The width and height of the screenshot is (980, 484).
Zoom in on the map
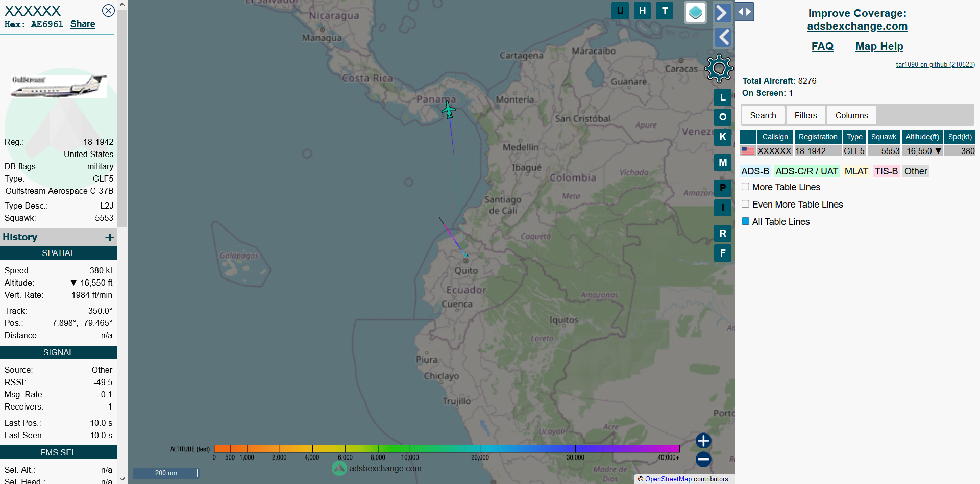coord(703,441)
